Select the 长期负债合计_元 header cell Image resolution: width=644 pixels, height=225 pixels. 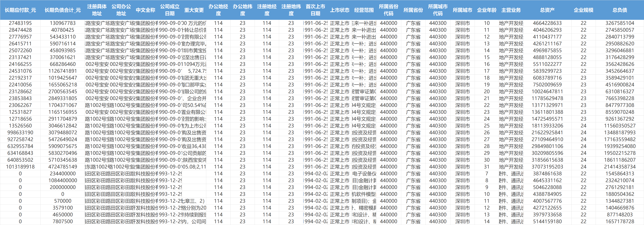(63, 10)
